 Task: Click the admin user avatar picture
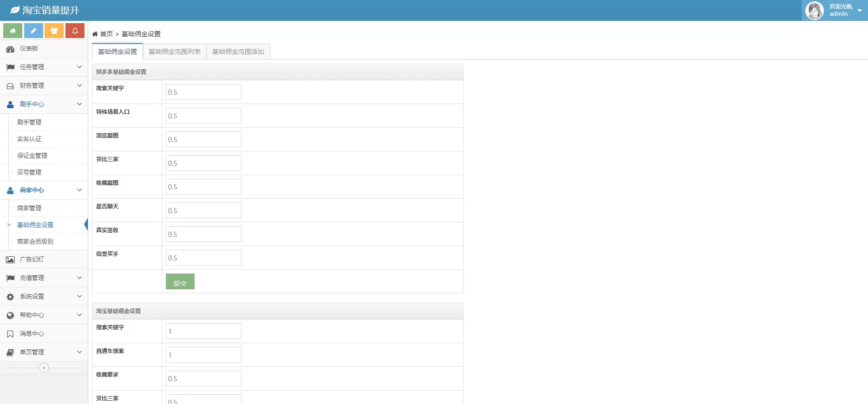click(x=814, y=10)
